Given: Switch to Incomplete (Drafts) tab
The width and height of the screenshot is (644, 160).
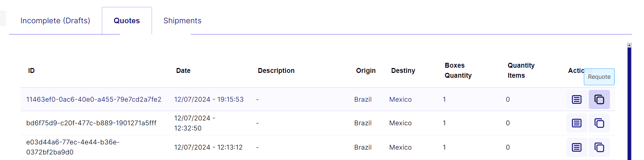Looking at the screenshot, I should coord(55,21).
